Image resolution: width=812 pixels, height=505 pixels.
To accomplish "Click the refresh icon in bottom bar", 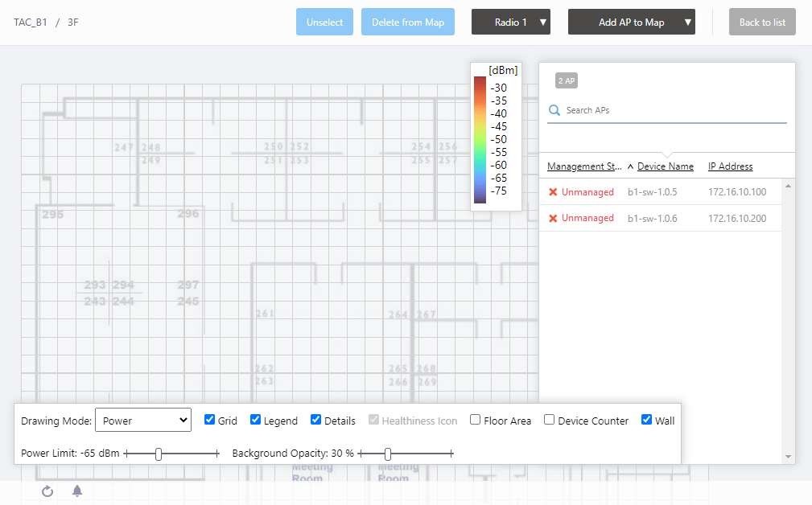I will tap(47, 491).
